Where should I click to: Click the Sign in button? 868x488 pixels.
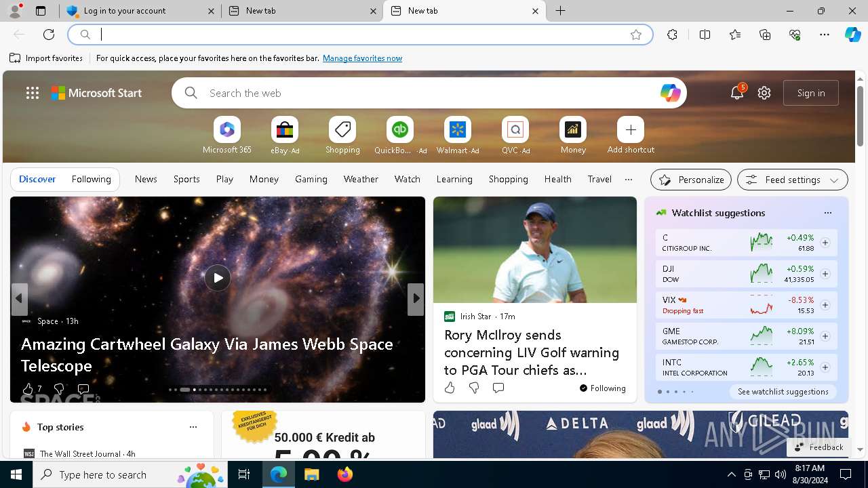[x=811, y=93]
